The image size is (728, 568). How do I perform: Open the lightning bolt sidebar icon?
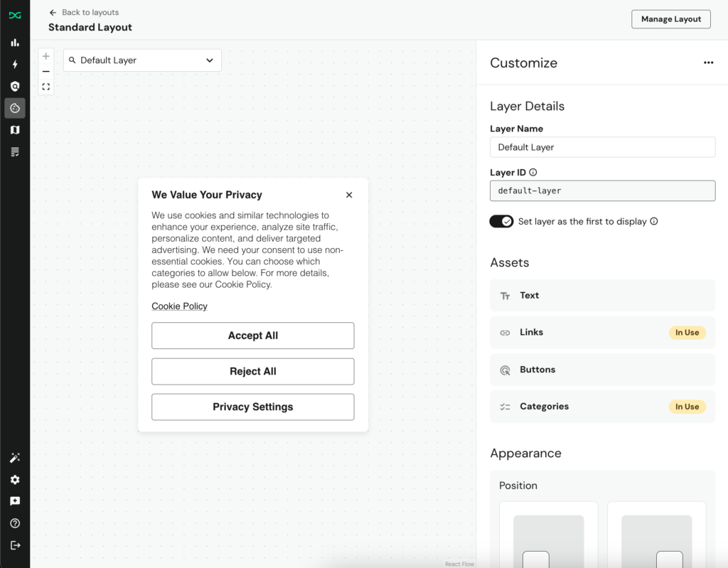(15, 65)
